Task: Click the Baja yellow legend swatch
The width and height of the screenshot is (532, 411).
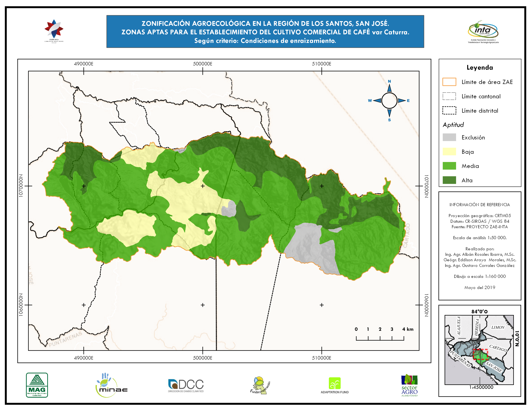Action: tap(449, 152)
